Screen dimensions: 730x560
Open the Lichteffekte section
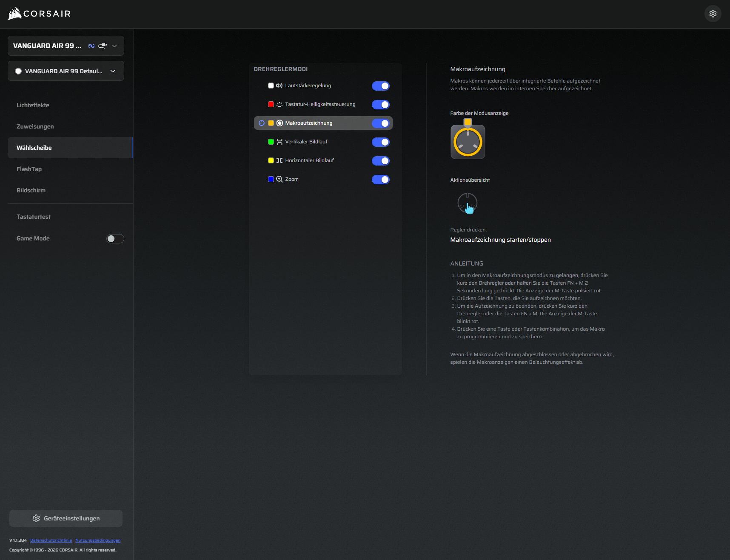[x=33, y=105]
